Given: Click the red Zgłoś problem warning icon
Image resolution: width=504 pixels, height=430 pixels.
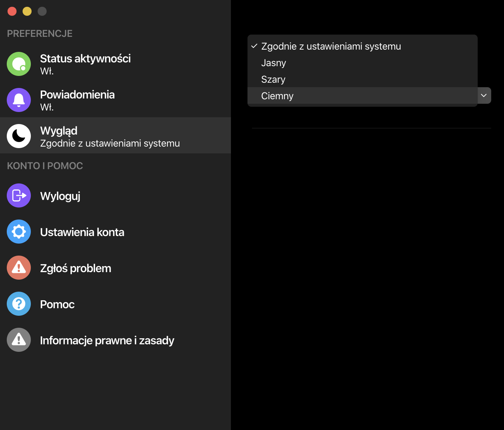Looking at the screenshot, I should pos(19,268).
